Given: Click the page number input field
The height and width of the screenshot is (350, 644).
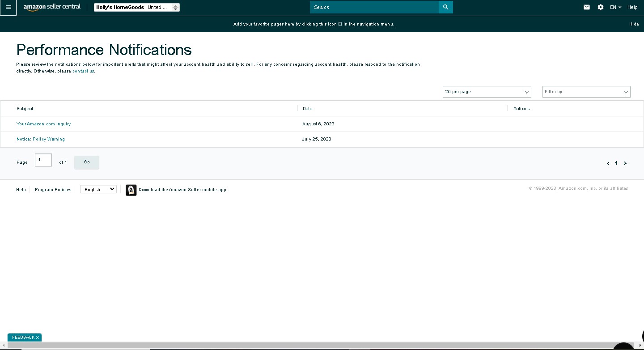Looking at the screenshot, I should click(43, 160).
